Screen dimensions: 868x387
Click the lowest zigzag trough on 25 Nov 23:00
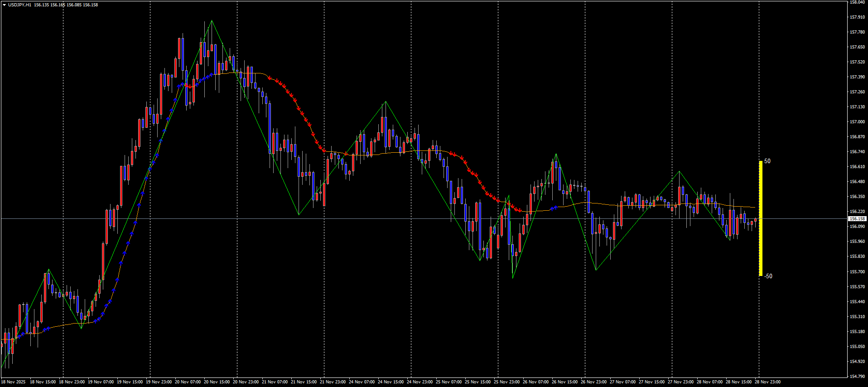(x=513, y=277)
